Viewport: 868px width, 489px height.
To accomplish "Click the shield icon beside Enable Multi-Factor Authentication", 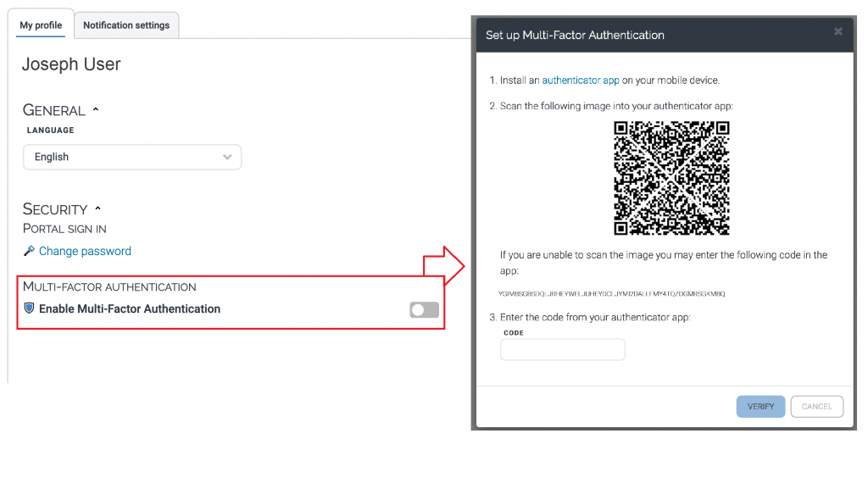I will coord(29,308).
